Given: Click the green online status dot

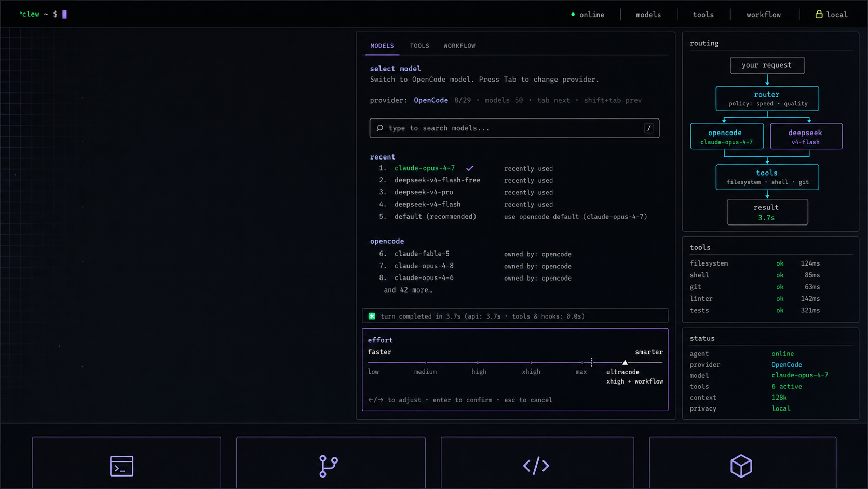Looking at the screenshot, I should coord(573,15).
